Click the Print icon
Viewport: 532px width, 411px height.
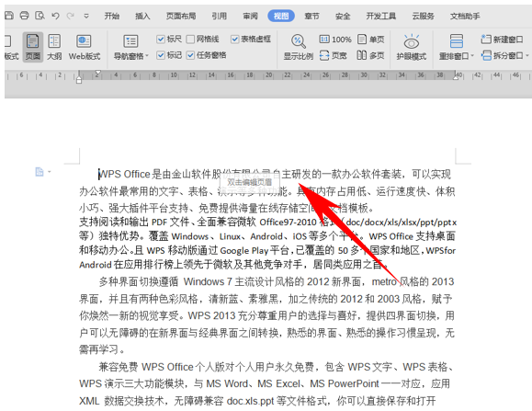pos(24,16)
